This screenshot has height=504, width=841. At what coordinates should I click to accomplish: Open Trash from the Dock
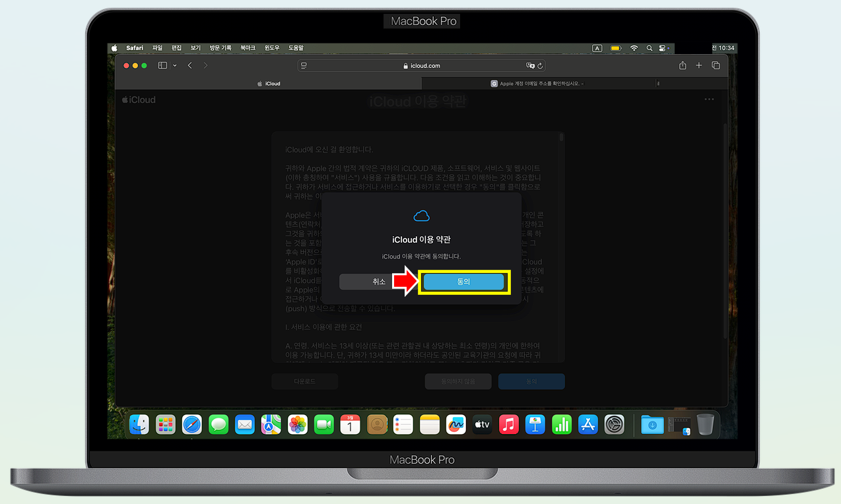[x=705, y=424]
